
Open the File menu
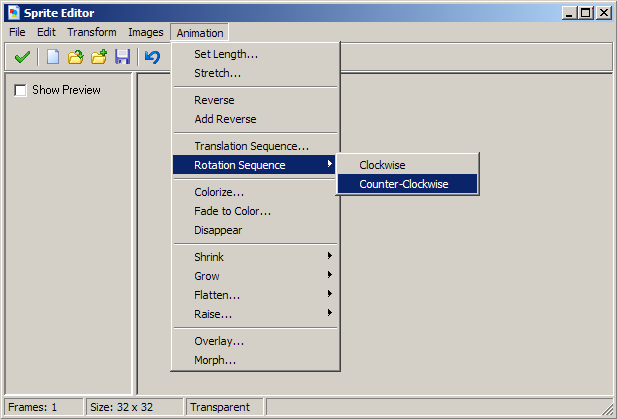tap(17, 32)
